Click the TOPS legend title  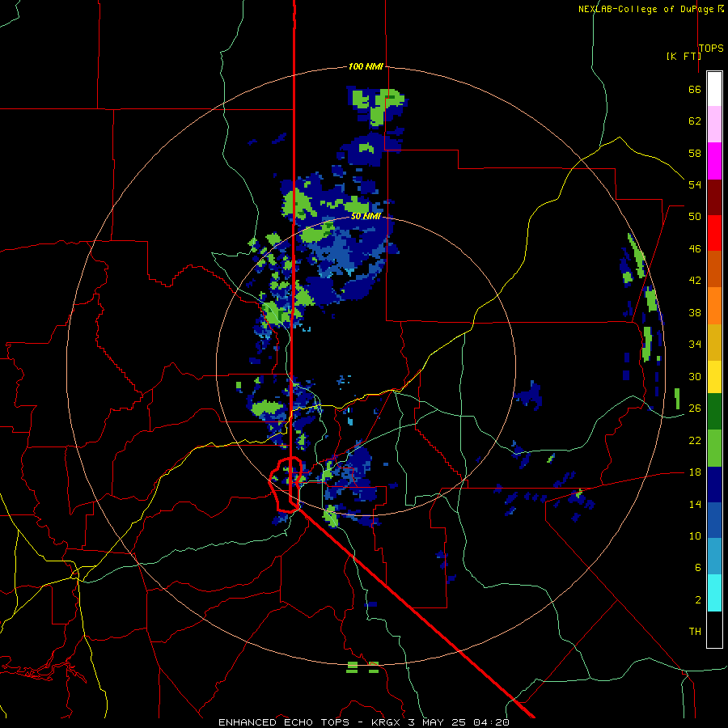[x=711, y=49]
